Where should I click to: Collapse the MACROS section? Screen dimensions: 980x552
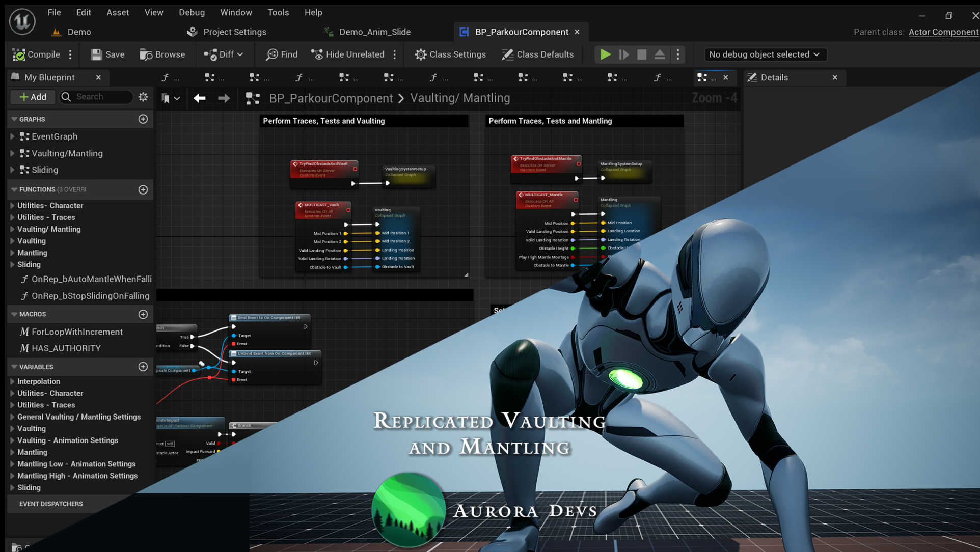(14, 314)
